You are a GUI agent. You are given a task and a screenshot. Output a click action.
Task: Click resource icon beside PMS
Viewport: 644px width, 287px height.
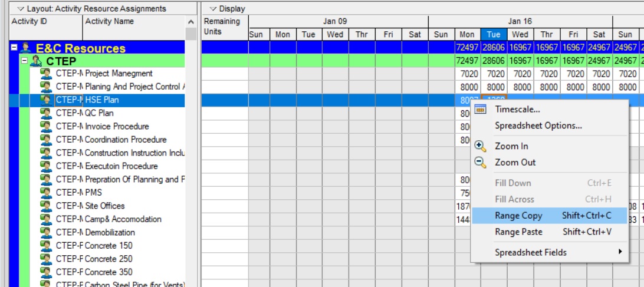(46, 193)
